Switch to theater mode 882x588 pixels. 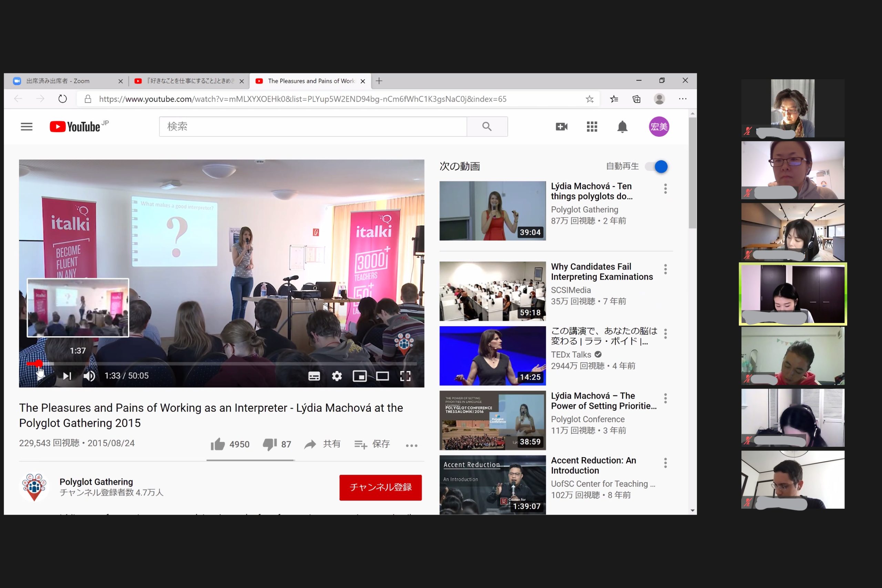[x=382, y=376]
